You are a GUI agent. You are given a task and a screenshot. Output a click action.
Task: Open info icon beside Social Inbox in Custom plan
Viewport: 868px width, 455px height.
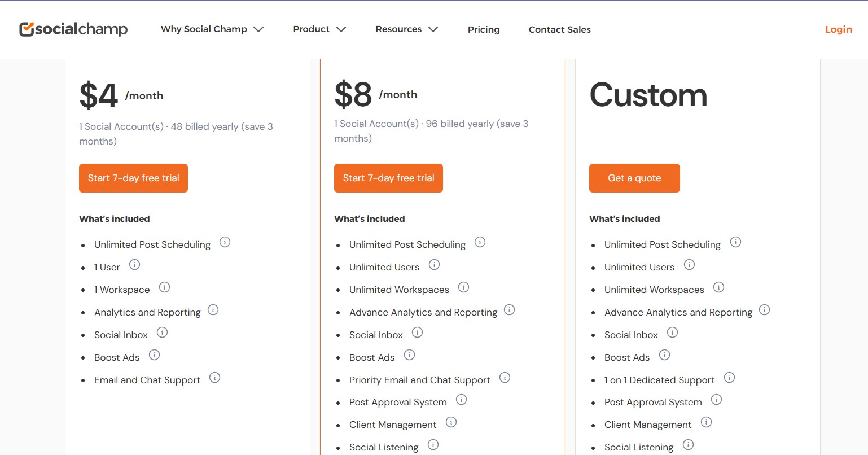click(x=672, y=333)
